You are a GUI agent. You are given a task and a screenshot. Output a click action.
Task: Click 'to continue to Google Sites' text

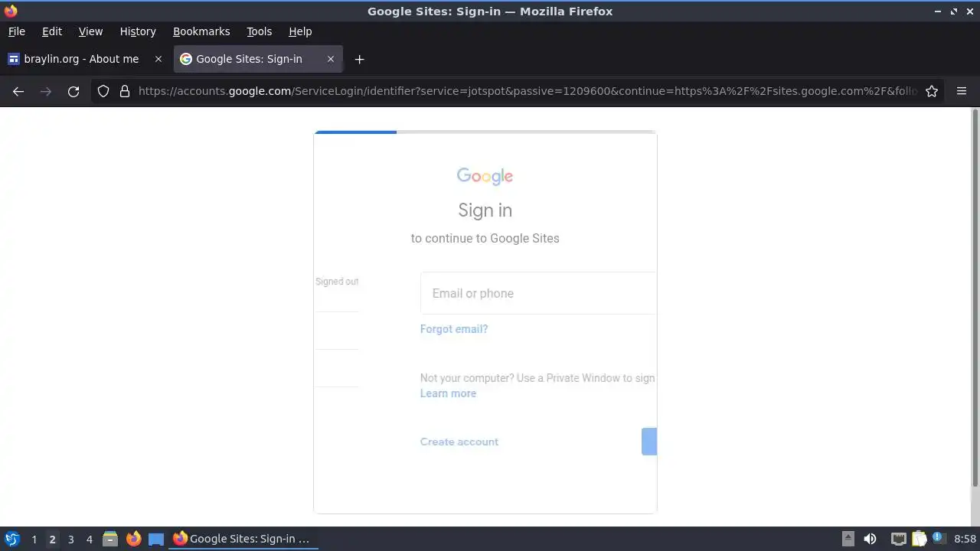(485, 238)
